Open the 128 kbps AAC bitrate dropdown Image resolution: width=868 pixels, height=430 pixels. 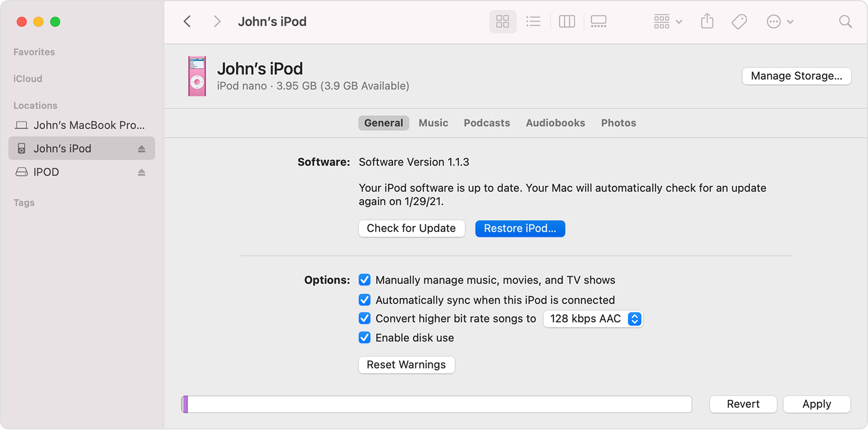(x=593, y=319)
